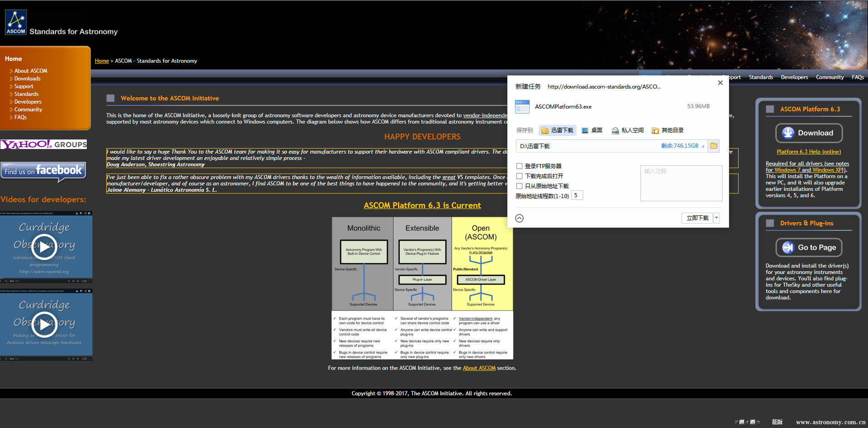The image size is (868, 428).
Task: Select Standards in the top navigation bar
Action: point(761,77)
